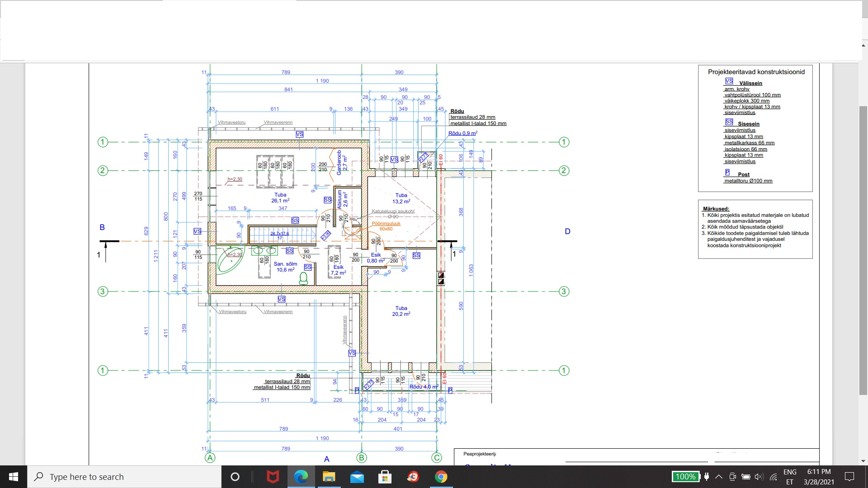
Task: Click the Meet Now camera icon
Action: tap(733, 477)
